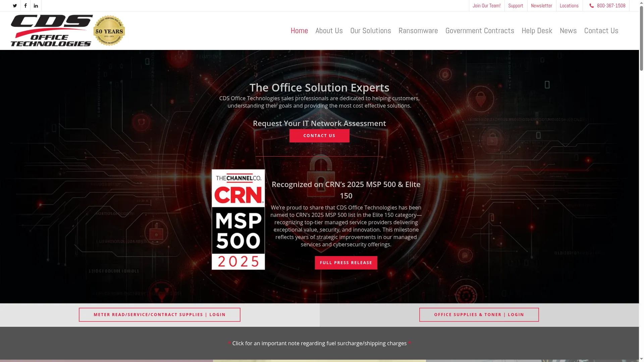This screenshot has height=362, width=644.
Task: Open the About Us menu
Action: click(x=329, y=31)
